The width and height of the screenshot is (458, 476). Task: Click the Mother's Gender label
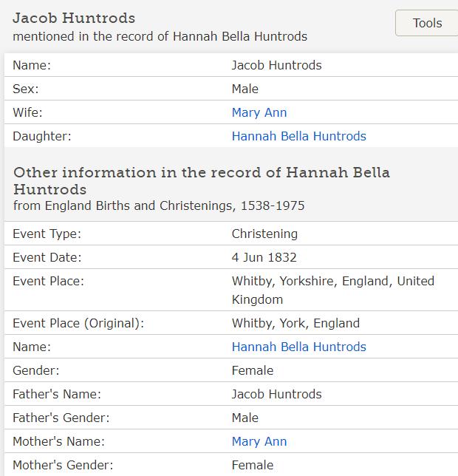[x=63, y=465]
